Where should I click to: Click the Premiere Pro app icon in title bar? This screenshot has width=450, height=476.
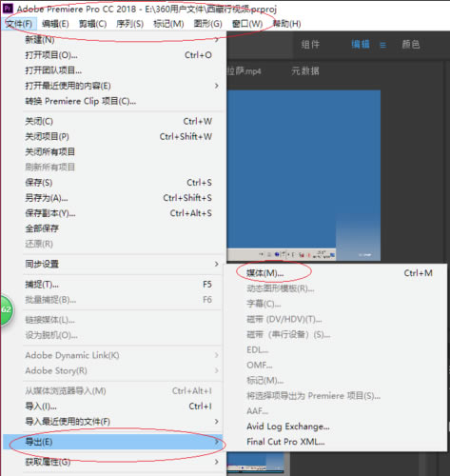click(8, 8)
